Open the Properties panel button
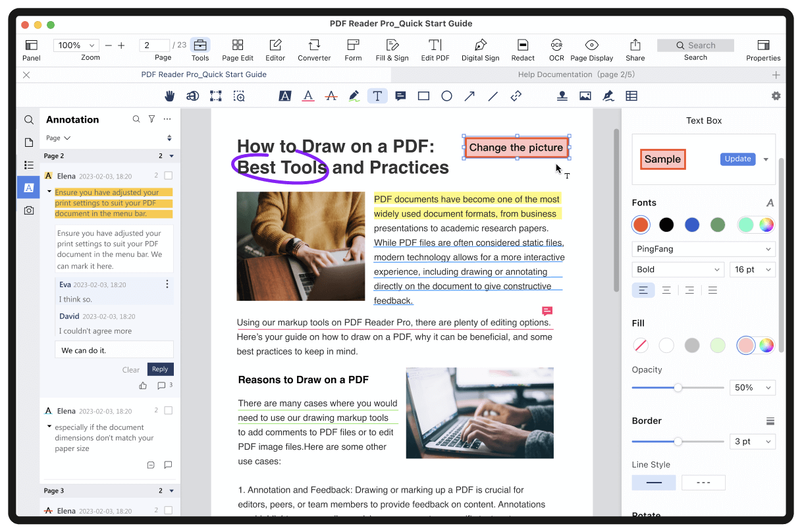 [x=763, y=50]
